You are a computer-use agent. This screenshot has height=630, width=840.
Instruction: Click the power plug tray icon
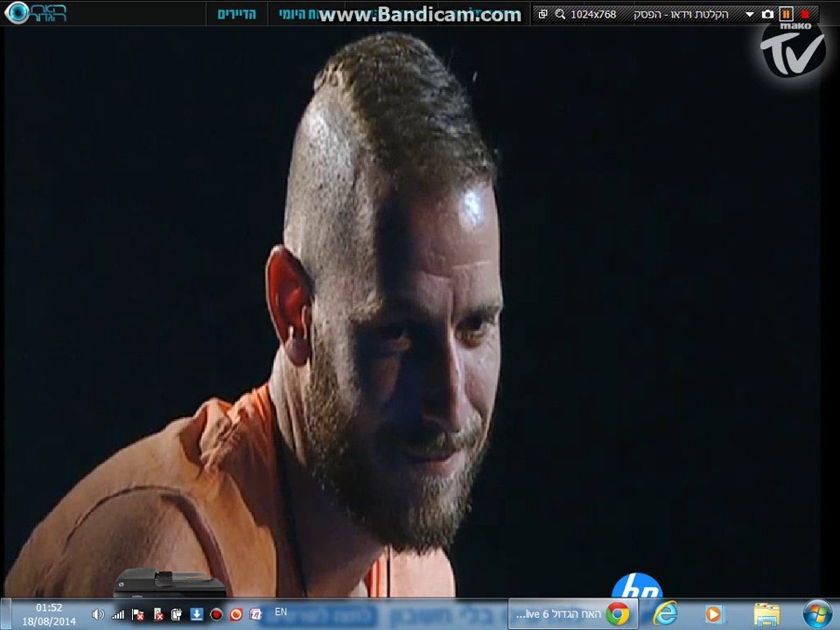(176, 614)
